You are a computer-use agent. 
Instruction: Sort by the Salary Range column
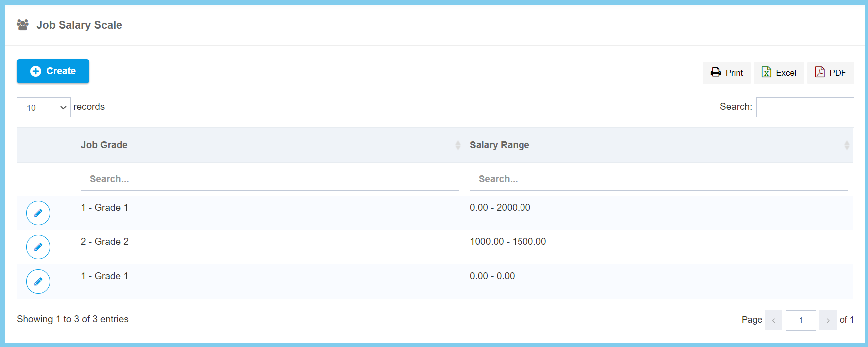[x=499, y=145]
